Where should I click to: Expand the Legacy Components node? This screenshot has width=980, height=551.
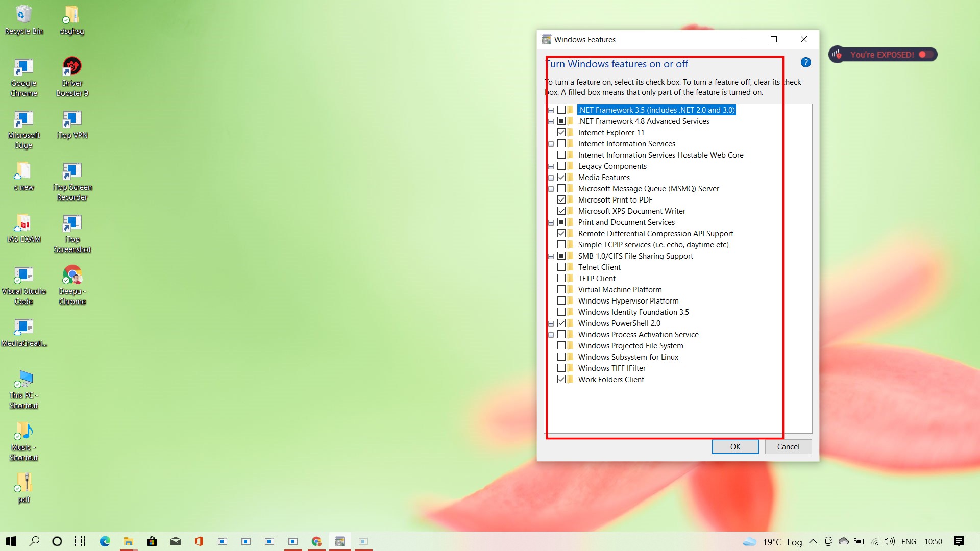(x=551, y=166)
